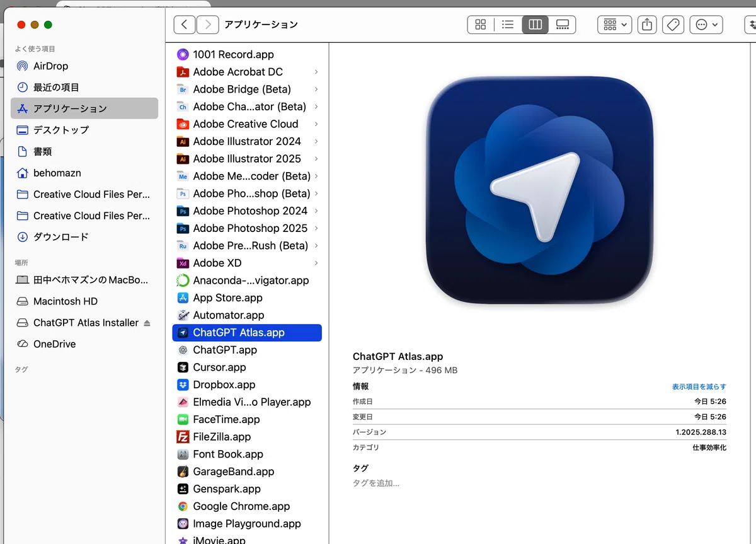This screenshot has height=544, width=756.
Task: Select Macintosh HD in the sidebar
Action: click(x=84, y=301)
